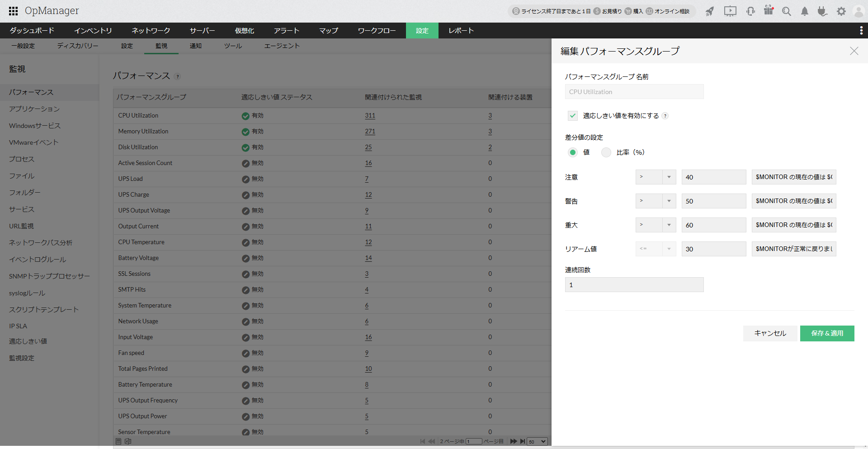Click the リアーム値 value field
The width and height of the screenshot is (868, 449).
coord(714,249)
